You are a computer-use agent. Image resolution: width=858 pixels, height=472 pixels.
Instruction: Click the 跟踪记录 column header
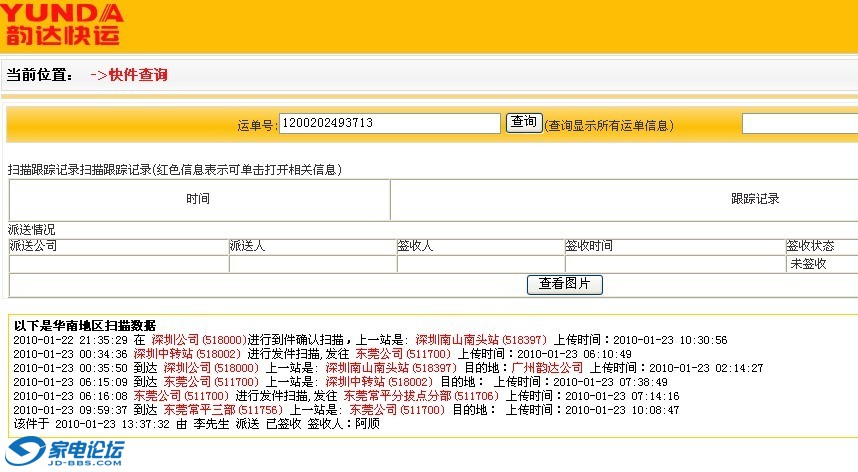[755, 199]
